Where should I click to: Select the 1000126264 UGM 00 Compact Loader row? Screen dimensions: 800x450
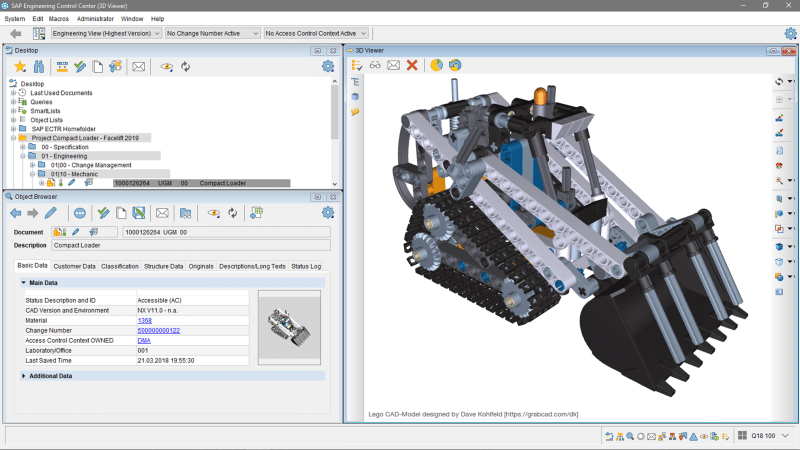pos(202,183)
